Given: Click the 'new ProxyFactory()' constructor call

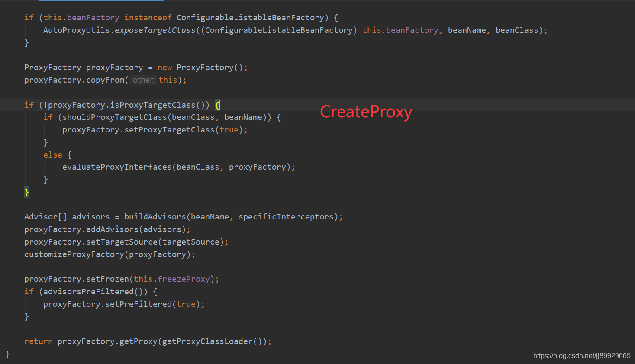Looking at the screenshot, I should click(200, 68).
